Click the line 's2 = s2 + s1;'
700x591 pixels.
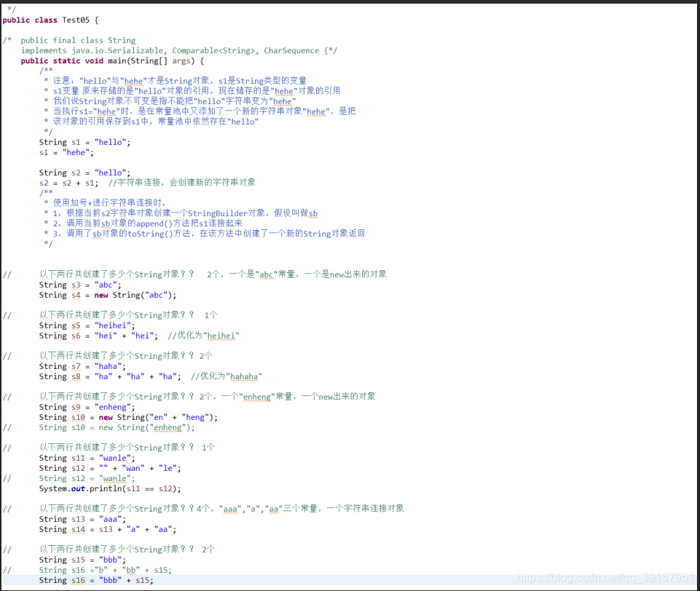(68, 183)
